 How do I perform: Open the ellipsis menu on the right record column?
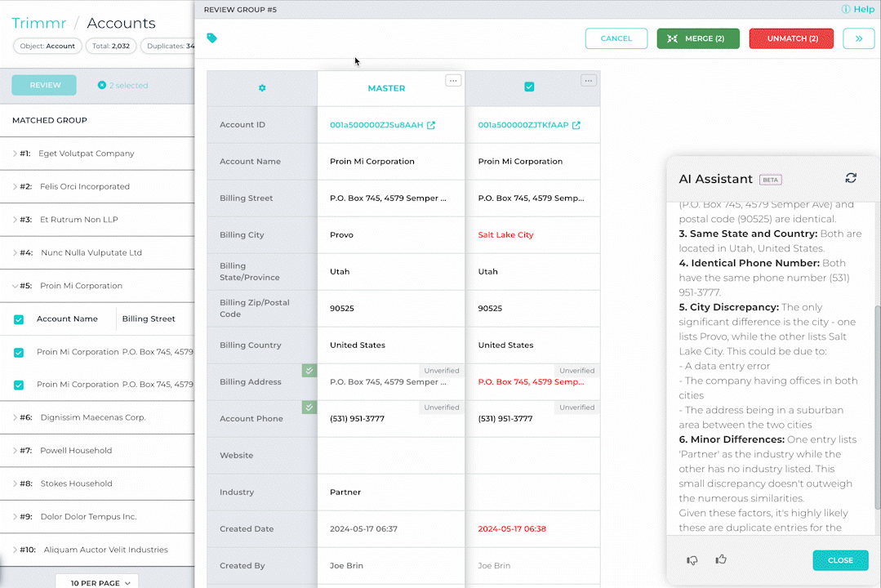click(589, 80)
